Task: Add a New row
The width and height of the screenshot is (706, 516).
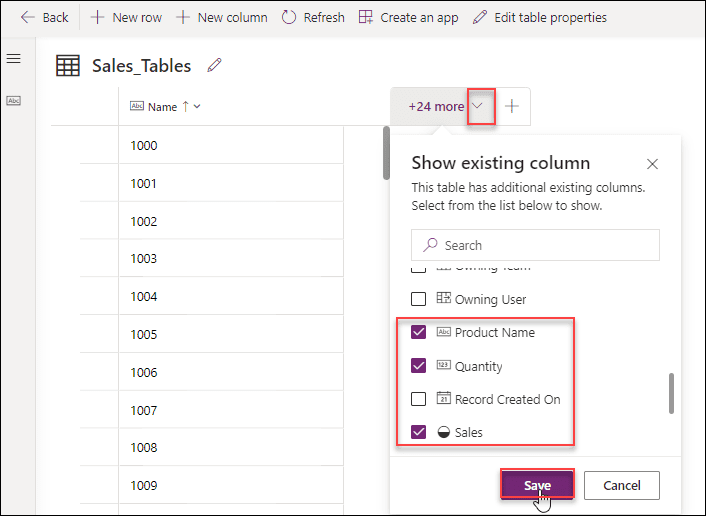Action: [x=126, y=18]
